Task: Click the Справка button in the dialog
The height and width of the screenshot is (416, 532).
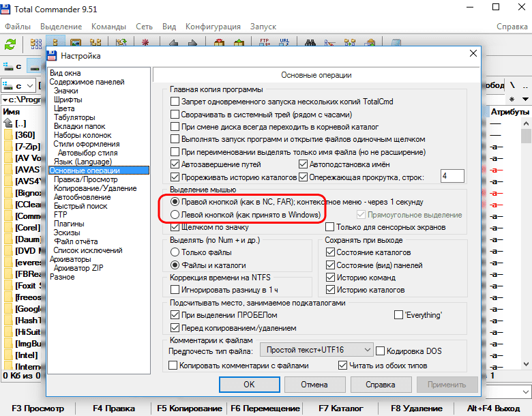Action: [x=381, y=385]
